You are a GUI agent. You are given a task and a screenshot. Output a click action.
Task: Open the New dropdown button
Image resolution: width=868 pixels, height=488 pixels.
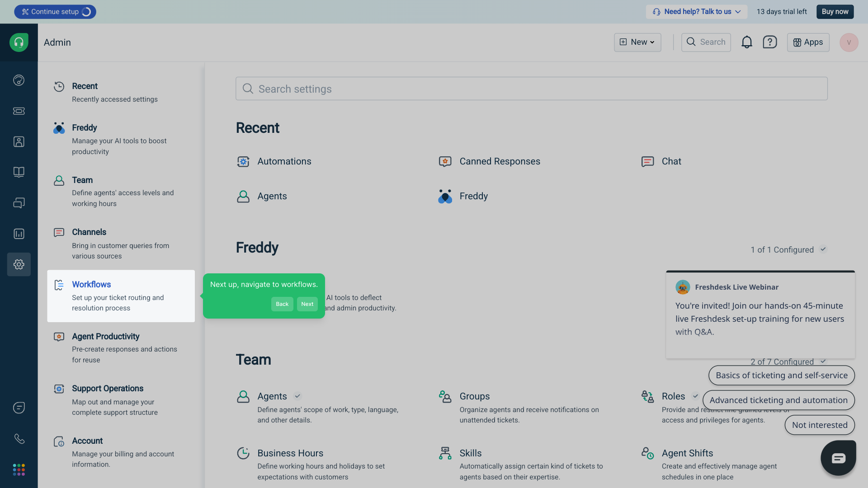pos(637,42)
